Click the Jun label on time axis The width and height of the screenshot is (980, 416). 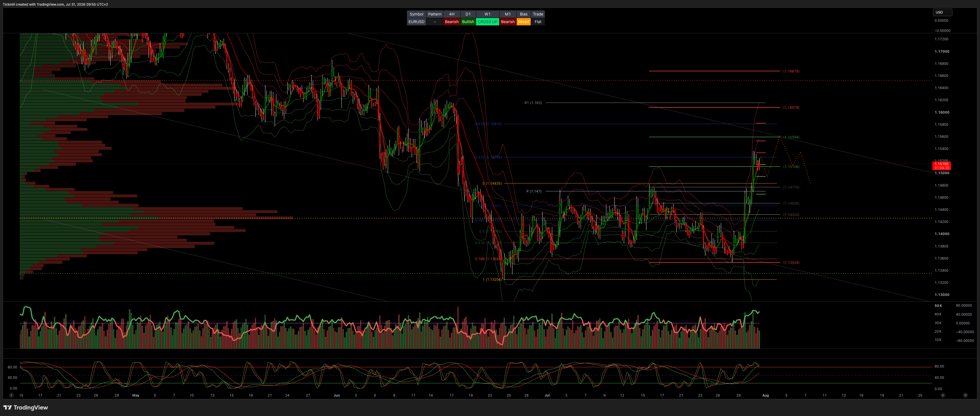pyautogui.click(x=337, y=395)
